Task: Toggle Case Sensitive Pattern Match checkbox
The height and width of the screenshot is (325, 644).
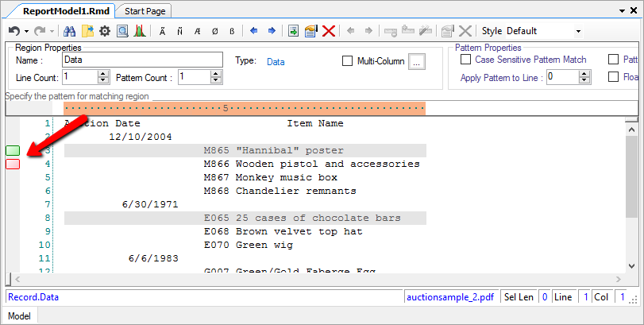Action: [466, 60]
